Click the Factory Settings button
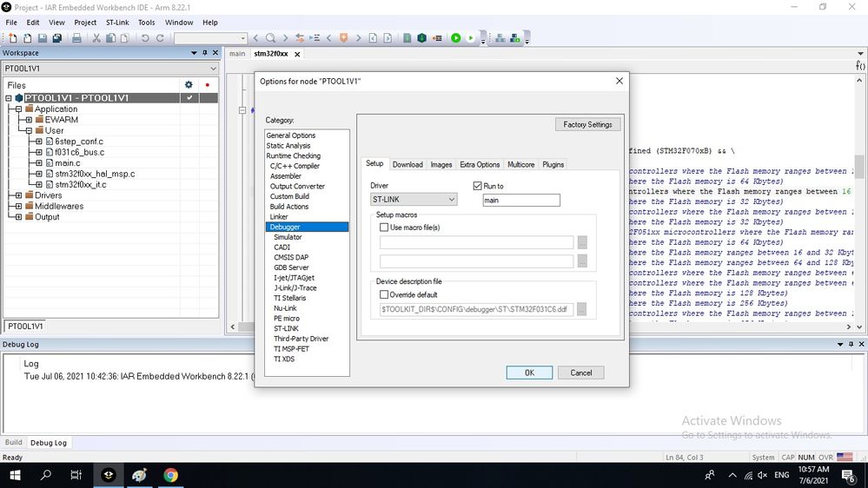Image resolution: width=868 pixels, height=488 pixels. (587, 124)
